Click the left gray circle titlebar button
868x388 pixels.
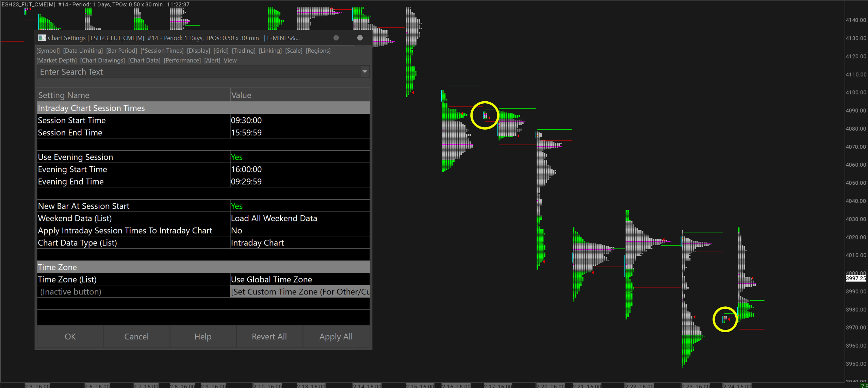coord(336,38)
